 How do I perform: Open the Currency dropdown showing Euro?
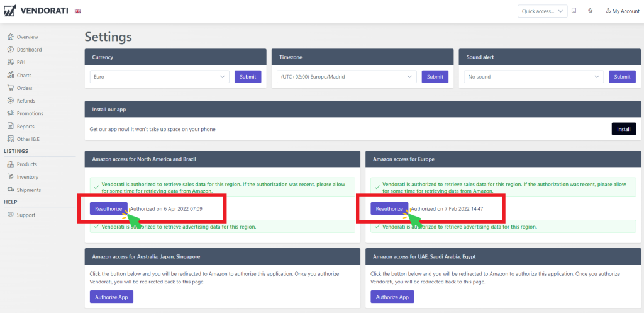point(159,76)
